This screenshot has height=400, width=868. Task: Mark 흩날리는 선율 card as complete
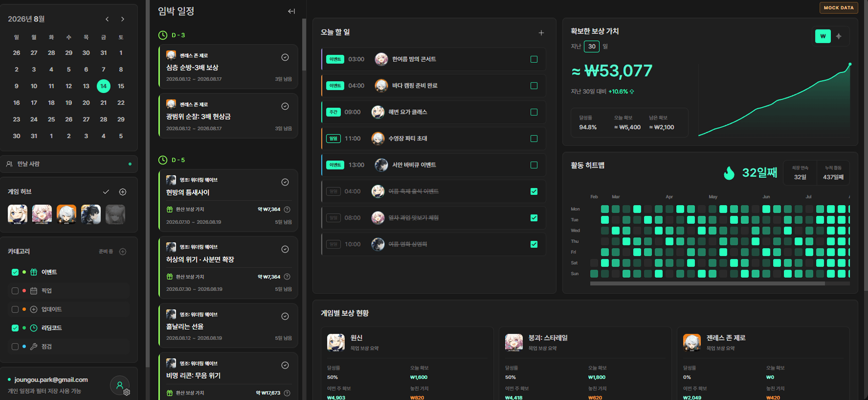click(x=285, y=316)
